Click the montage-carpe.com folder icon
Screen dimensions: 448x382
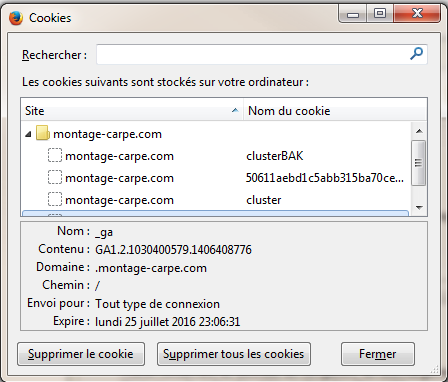[43, 133]
